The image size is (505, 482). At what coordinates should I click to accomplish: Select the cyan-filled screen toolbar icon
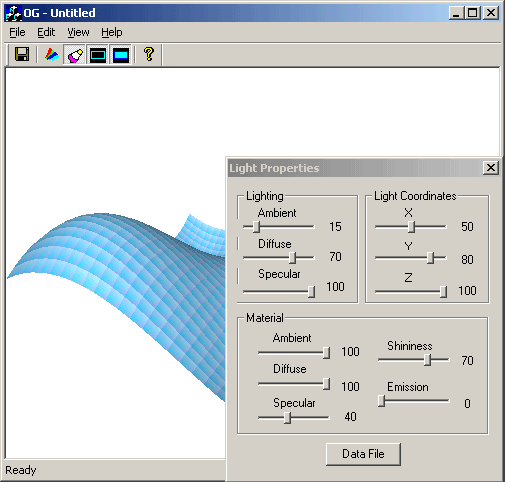121,54
